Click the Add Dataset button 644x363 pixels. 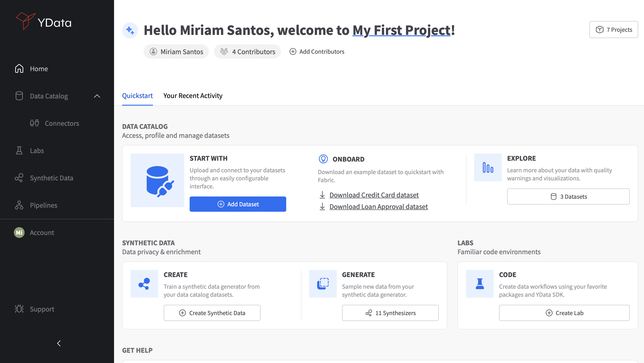[238, 204]
